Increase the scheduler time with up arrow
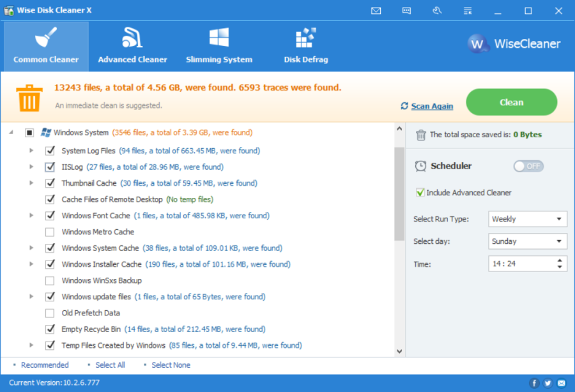The image size is (575, 392). click(560, 261)
